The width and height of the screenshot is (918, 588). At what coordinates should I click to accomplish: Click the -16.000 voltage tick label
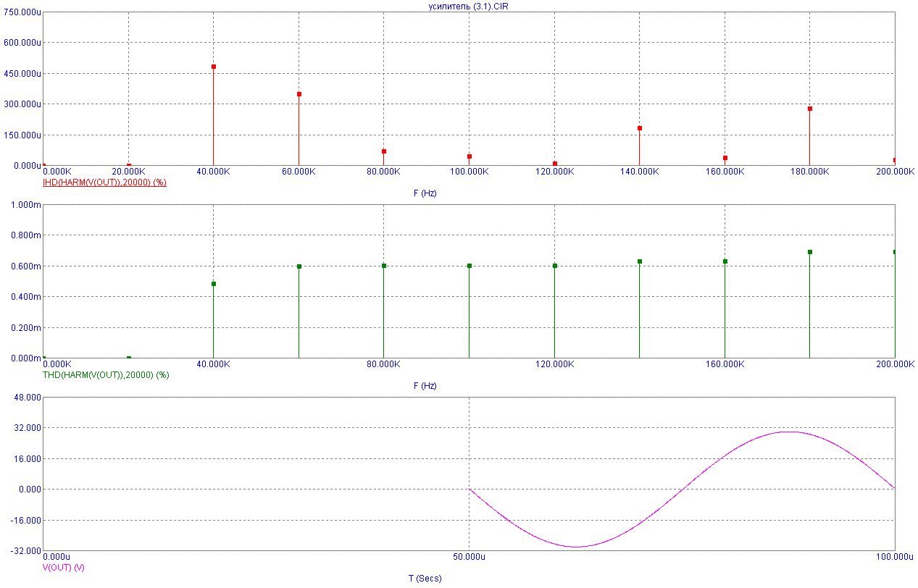tap(26, 521)
